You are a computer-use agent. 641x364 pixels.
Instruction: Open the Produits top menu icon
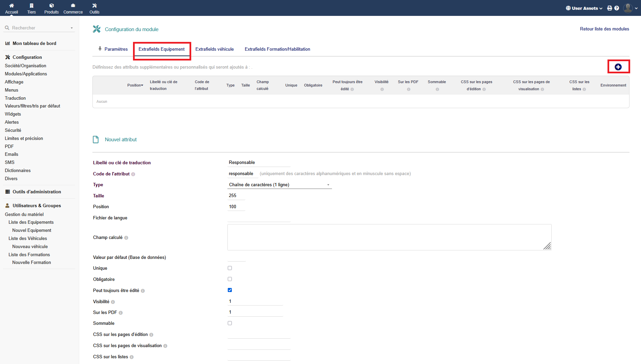pos(51,6)
